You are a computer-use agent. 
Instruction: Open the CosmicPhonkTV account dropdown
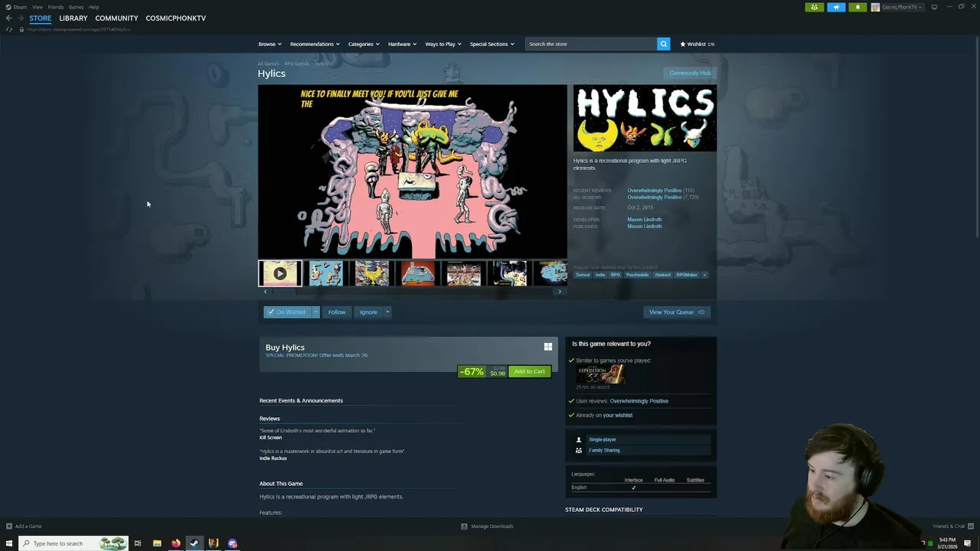[902, 7]
